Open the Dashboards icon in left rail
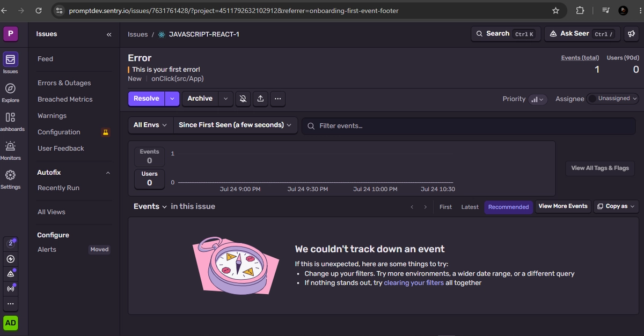The image size is (644, 336). tap(11, 117)
